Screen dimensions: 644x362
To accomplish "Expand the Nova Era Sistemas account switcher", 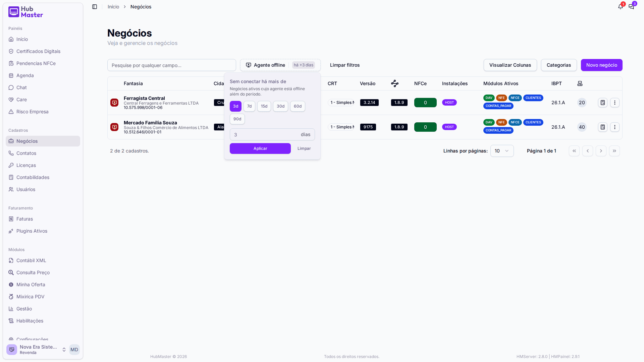I will pyautogui.click(x=43, y=350).
